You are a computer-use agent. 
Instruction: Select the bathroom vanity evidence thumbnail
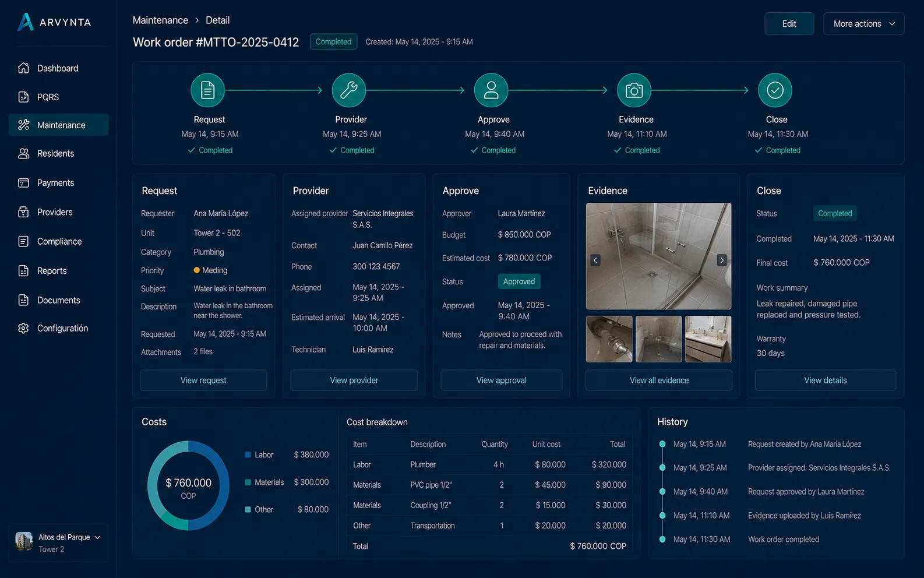(708, 339)
